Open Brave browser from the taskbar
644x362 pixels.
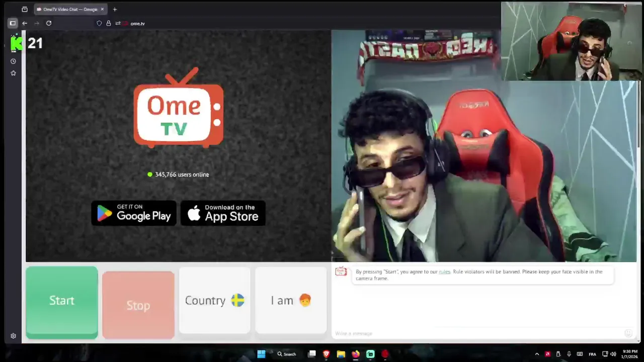point(326,354)
